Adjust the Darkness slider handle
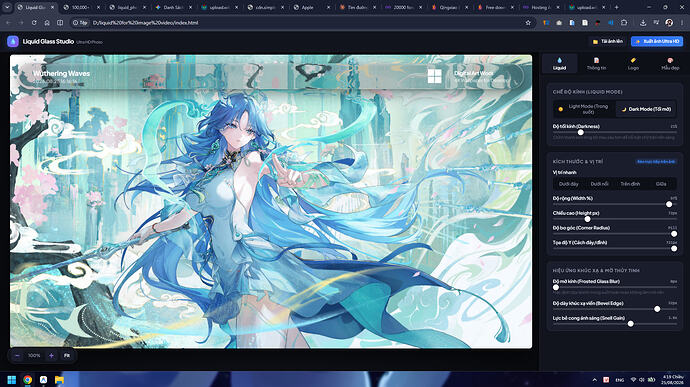690x387 pixels. pyautogui.click(x=580, y=132)
